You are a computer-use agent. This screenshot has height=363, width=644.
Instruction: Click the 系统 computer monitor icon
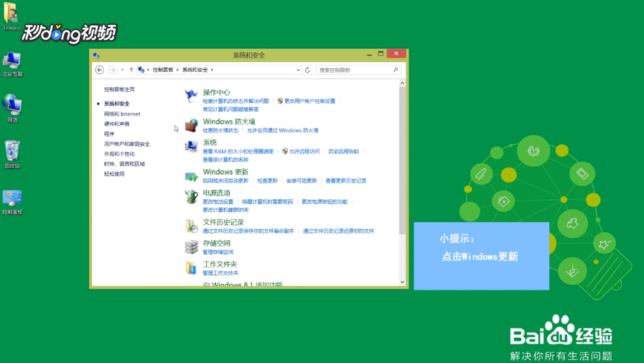tap(191, 147)
